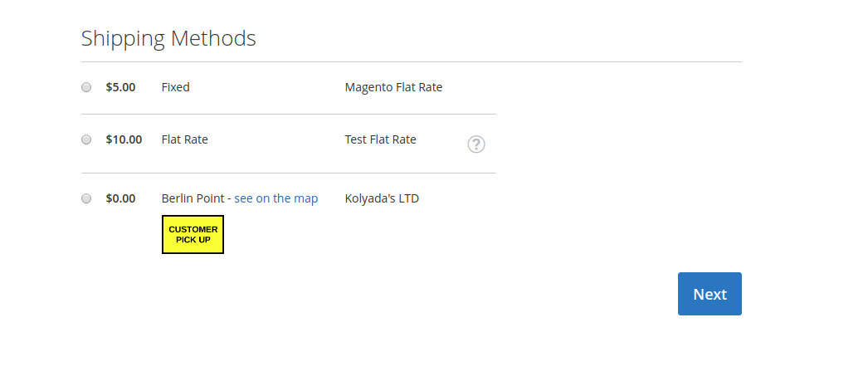Viewport: 868px width, 381px height.
Task: Click the divider between Fixed and Flat Rate rows
Action: (x=289, y=114)
